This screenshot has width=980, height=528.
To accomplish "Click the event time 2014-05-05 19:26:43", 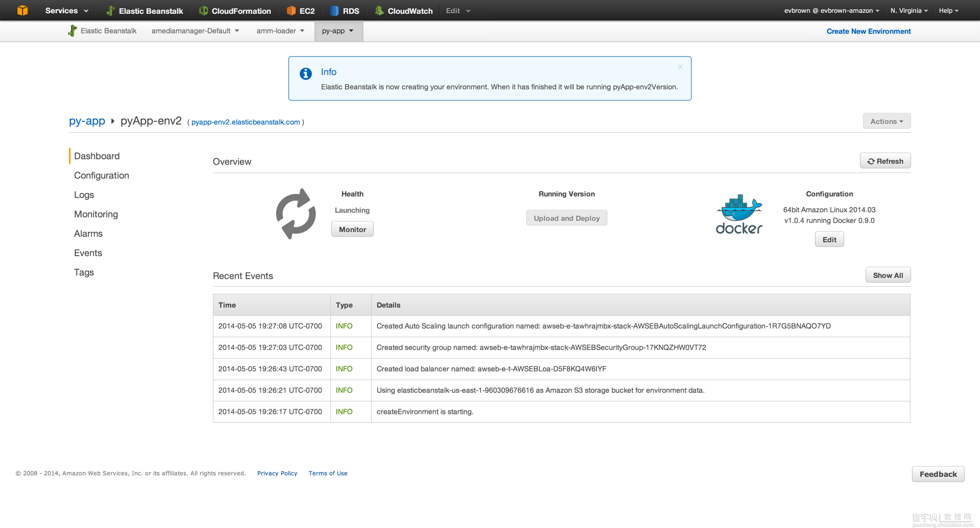I will (x=270, y=369).
